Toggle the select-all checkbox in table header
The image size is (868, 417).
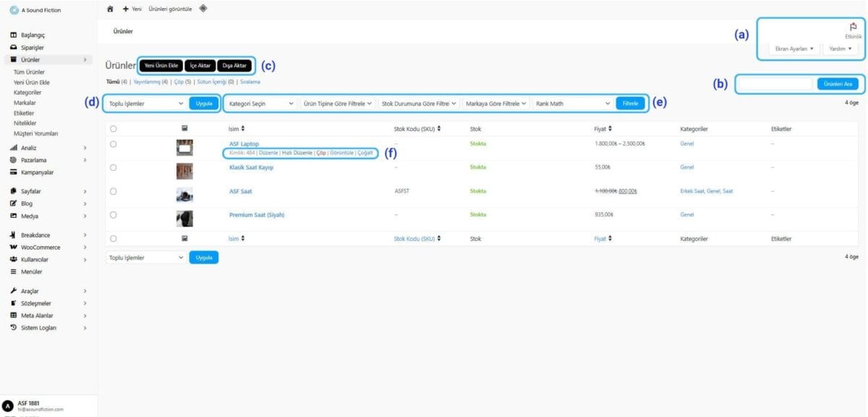[x=114, y=128]
